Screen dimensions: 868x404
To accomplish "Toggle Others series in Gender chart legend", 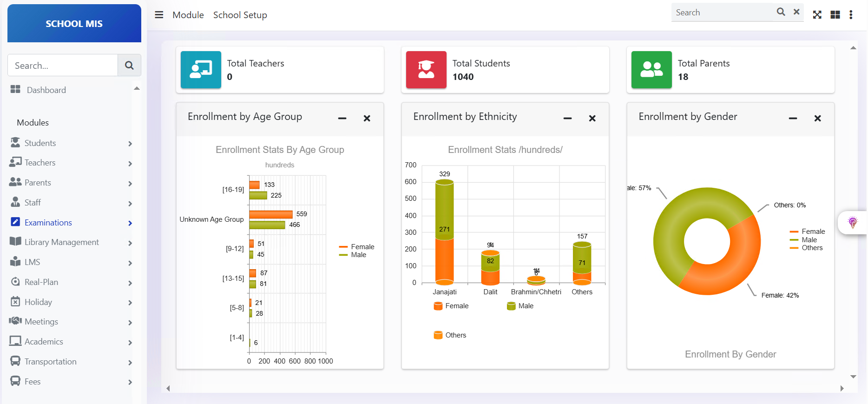I will 812,248.
